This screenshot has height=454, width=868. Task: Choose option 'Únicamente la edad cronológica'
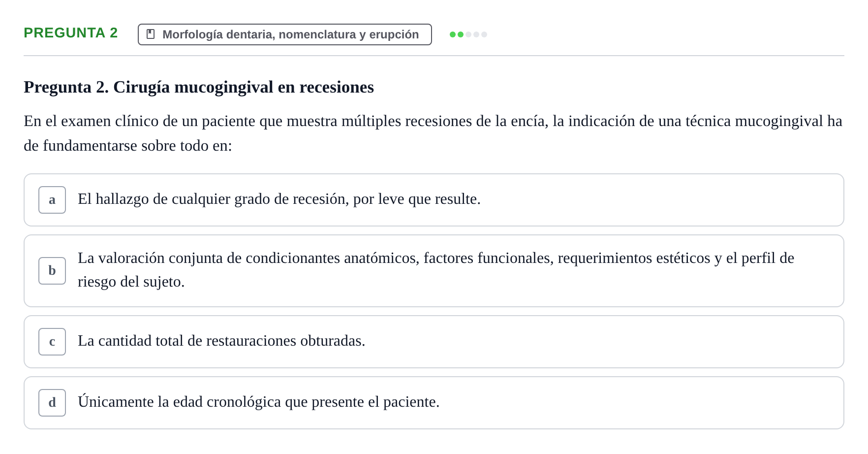(434, 403)
